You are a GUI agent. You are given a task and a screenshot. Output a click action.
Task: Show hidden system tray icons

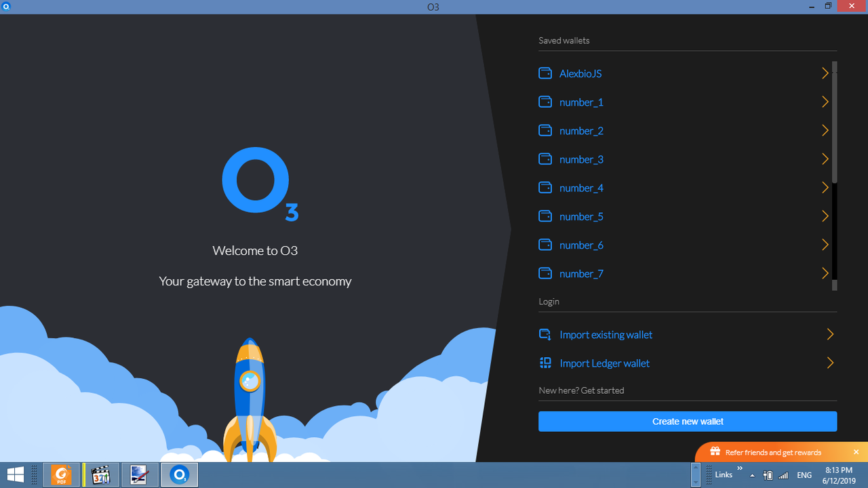tap(752, 475)
